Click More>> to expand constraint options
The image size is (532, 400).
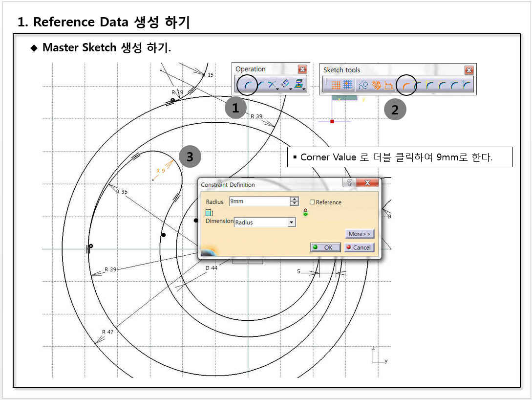pos(360,234)
